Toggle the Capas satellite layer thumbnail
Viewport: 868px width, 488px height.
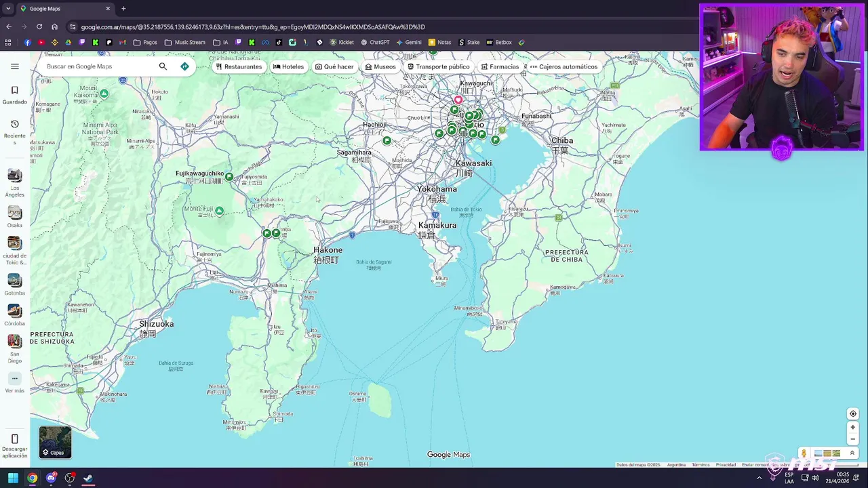point(55,442)
